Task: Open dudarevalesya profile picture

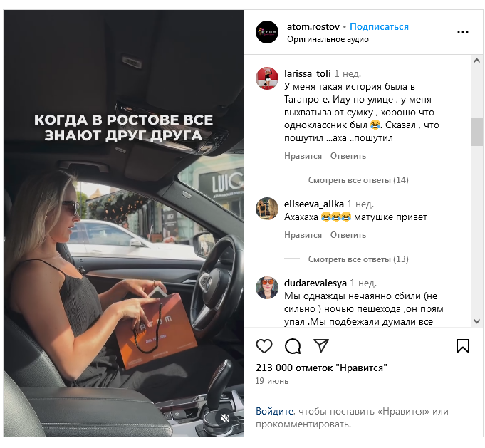Action: pos(267,288)
